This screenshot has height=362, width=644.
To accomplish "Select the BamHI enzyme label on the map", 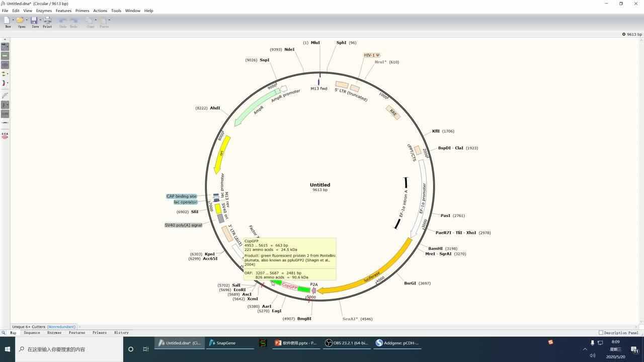I will pyautogui.click(x=436, y=248).
